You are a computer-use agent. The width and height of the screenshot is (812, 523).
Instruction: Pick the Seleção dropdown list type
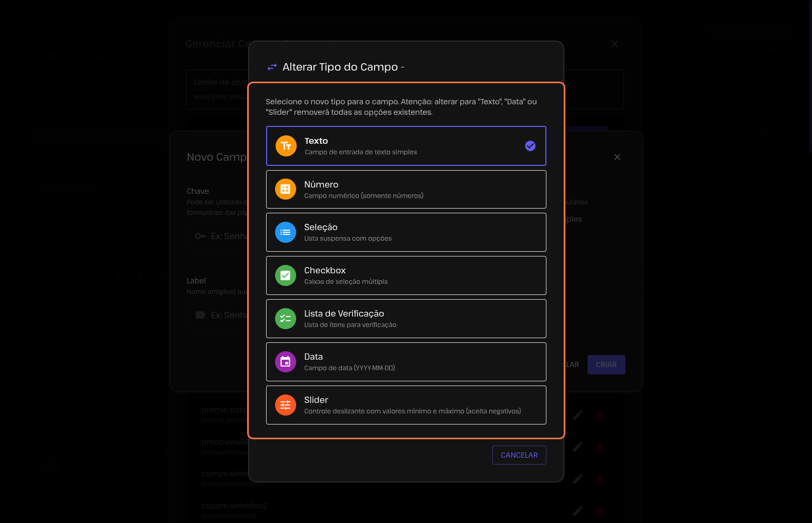point(406,232)
